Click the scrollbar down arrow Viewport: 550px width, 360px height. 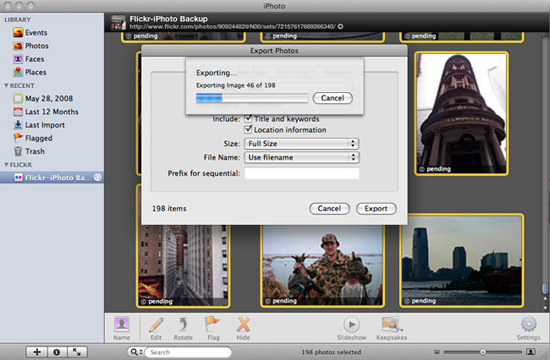545,308
